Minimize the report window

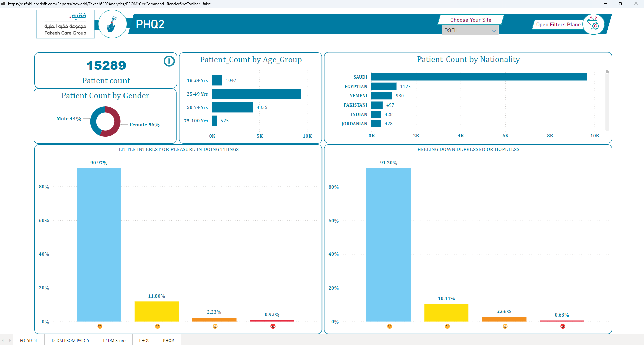pos(605,4)
